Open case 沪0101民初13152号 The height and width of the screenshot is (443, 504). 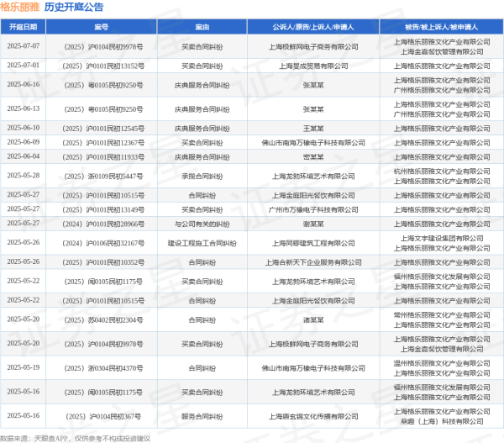[102, 65]
